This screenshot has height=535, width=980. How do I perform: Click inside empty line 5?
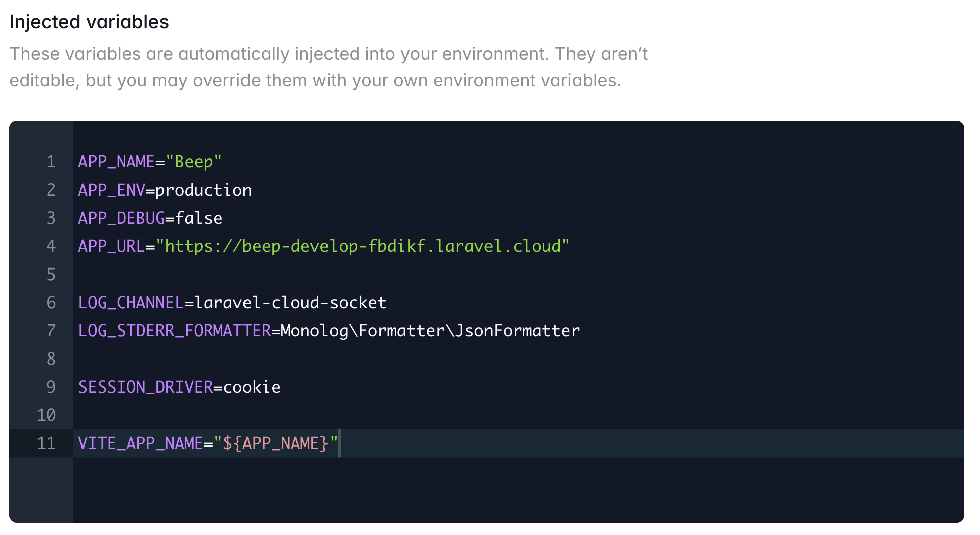(x=518, y=275)
